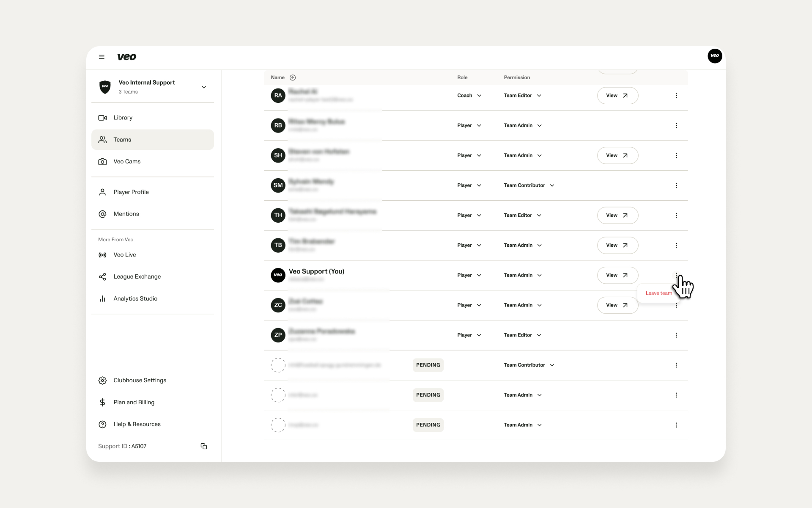The width and height of the screenshot is (812, 508).
Task: Click the ZP avatar
Action: [x=278, y=335]
